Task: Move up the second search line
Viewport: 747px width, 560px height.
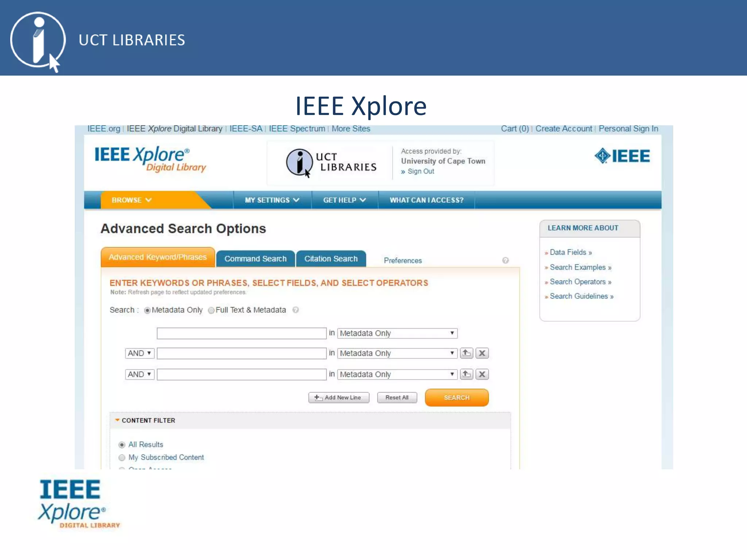Action: [x=467, y=353]
